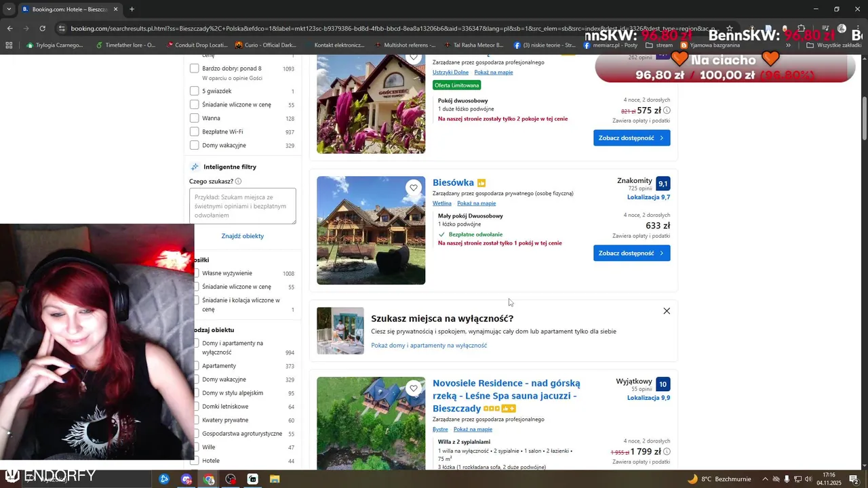Open the Bystre location link

(440, 429)
